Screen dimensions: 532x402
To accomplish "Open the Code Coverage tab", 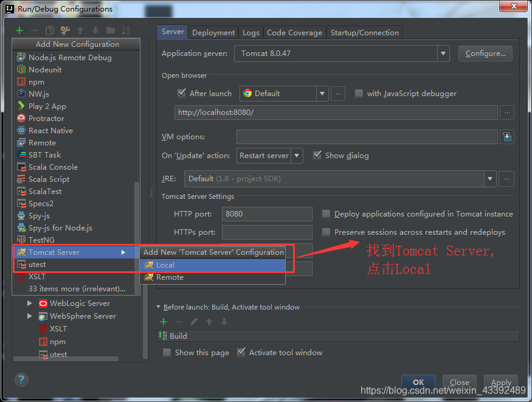I will pyautogui.click(x=294, y=33).
